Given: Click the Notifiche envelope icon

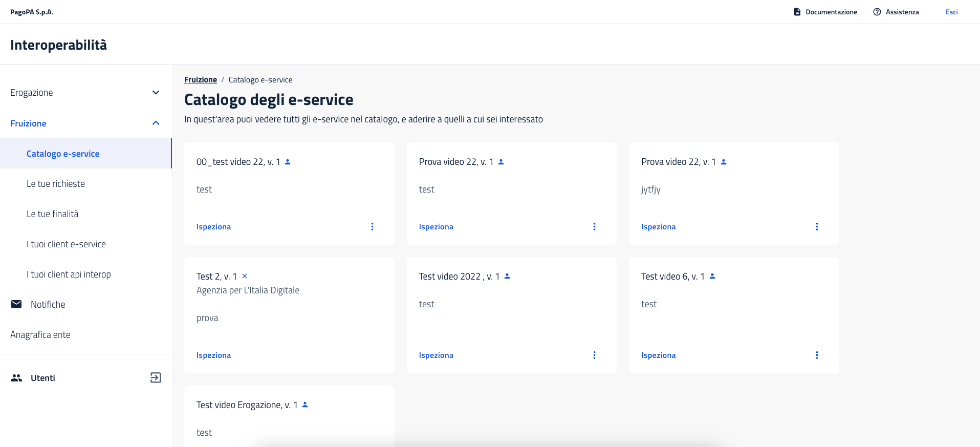Looking at the screenshot, I should pos(16,304).
